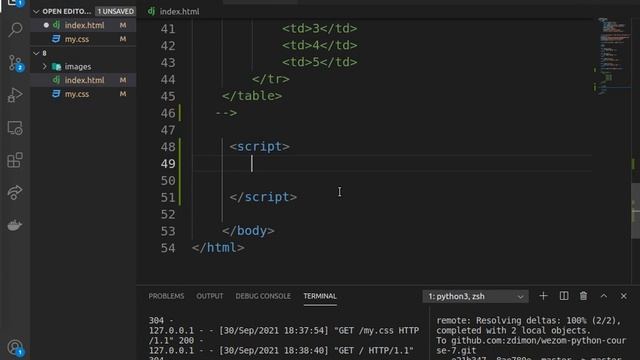Screen dimensions: 640x360
Task: Open Docker view
Action: pos(15,225)
